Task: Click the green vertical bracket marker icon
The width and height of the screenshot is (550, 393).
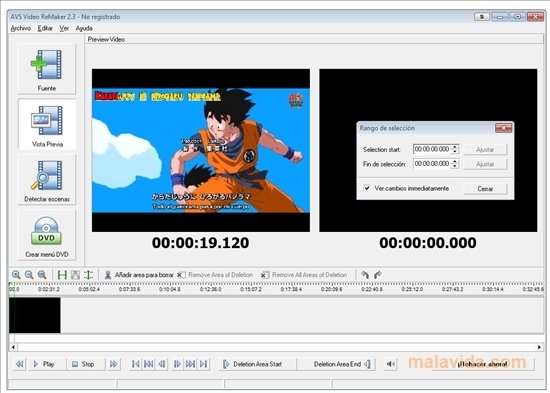Action: click(x=88, y=275)
